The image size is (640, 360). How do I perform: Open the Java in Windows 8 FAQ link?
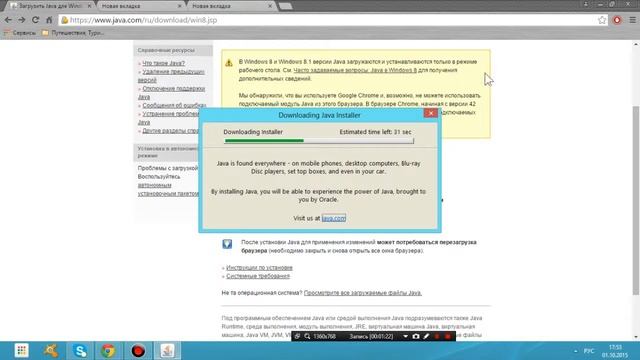tap(355, 70)
